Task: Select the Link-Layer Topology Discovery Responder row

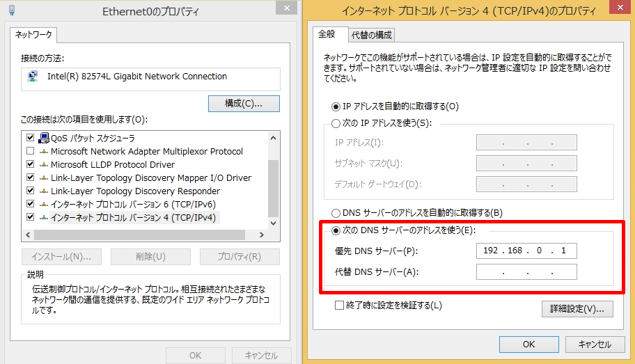Action: 135,191
